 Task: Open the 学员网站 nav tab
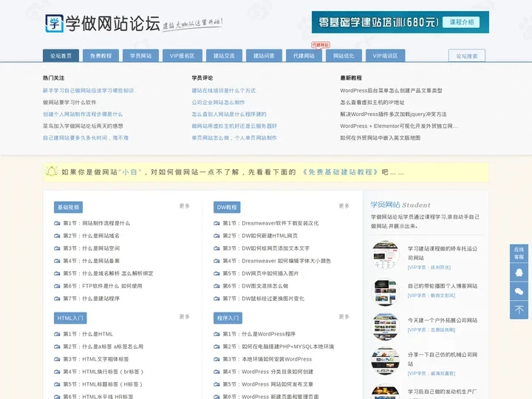pyautogui.click(x=141, y=55)
